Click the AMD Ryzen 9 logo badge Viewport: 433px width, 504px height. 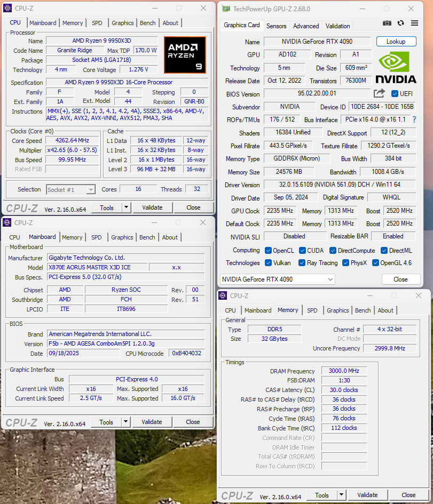185,55
